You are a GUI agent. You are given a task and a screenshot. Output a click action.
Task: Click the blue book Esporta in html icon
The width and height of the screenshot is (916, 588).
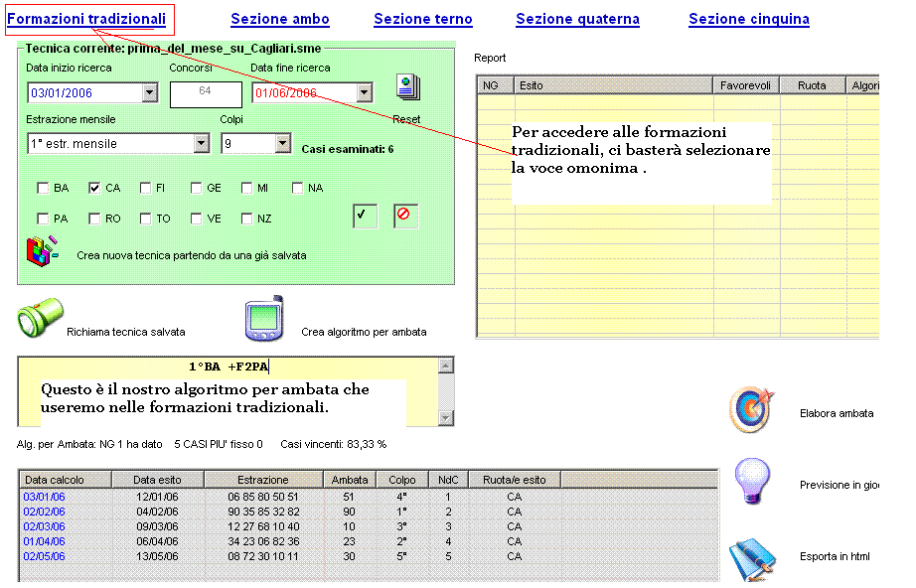click(752, 559)
